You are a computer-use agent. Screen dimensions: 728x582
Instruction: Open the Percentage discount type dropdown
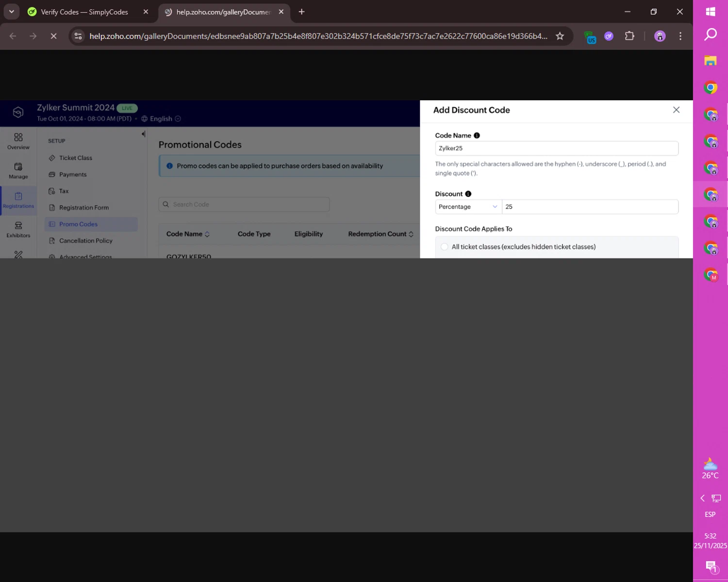[x=468, y=207]
